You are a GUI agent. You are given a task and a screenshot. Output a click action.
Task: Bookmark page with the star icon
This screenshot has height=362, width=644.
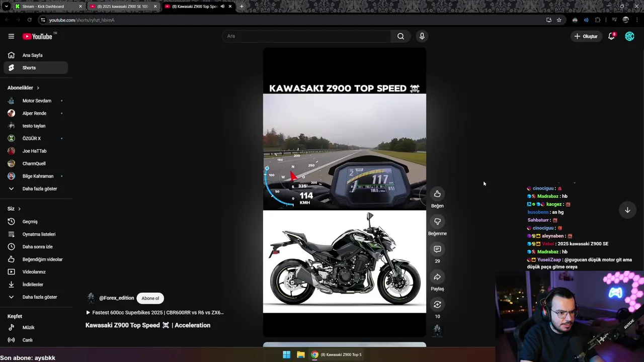tap(559, 20)
